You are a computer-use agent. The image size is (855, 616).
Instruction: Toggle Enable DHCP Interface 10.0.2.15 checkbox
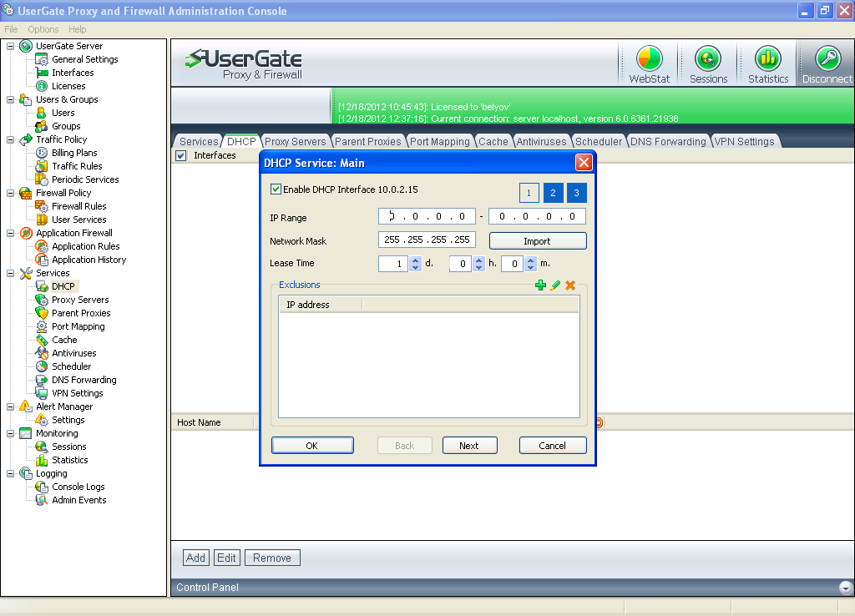click(276, 189)
